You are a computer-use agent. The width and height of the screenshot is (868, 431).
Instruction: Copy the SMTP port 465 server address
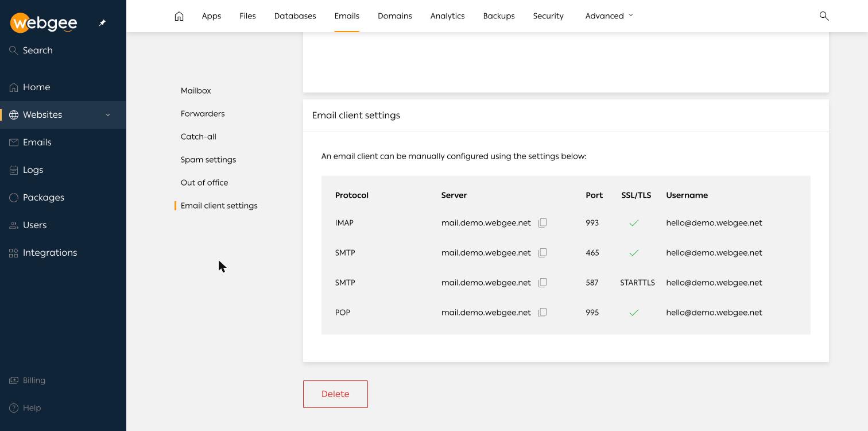tap(542, 253)
